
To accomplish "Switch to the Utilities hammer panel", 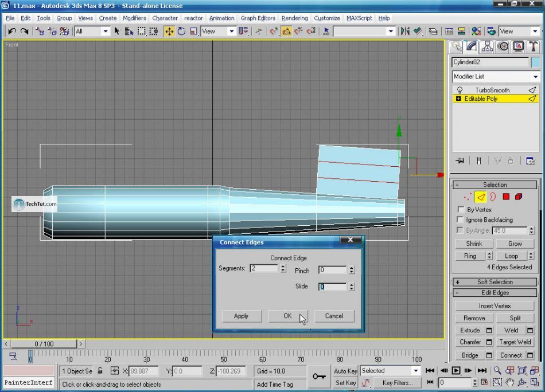I will pos(533,47).
